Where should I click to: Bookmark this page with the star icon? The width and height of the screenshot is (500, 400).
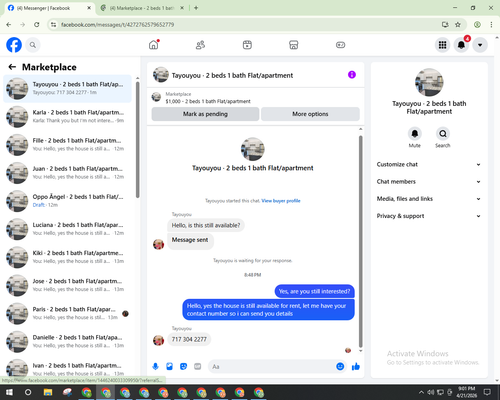click(458, 25)
